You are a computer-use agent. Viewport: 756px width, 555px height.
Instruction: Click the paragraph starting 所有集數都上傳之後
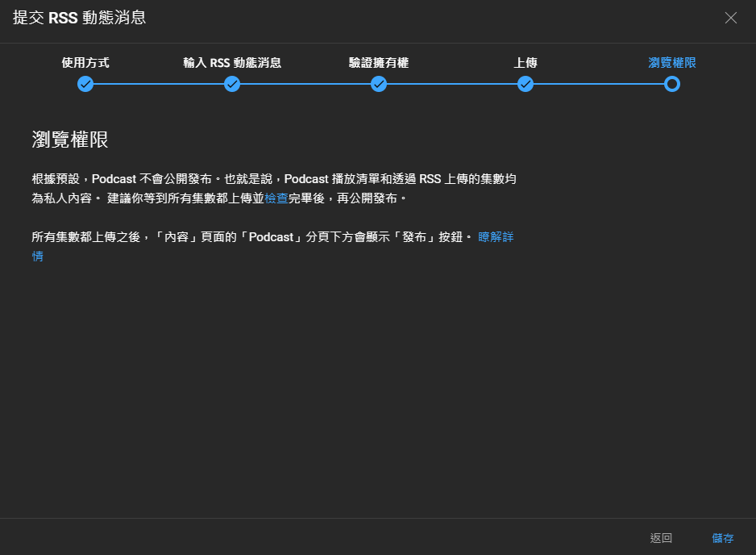(x=273, y=247)
